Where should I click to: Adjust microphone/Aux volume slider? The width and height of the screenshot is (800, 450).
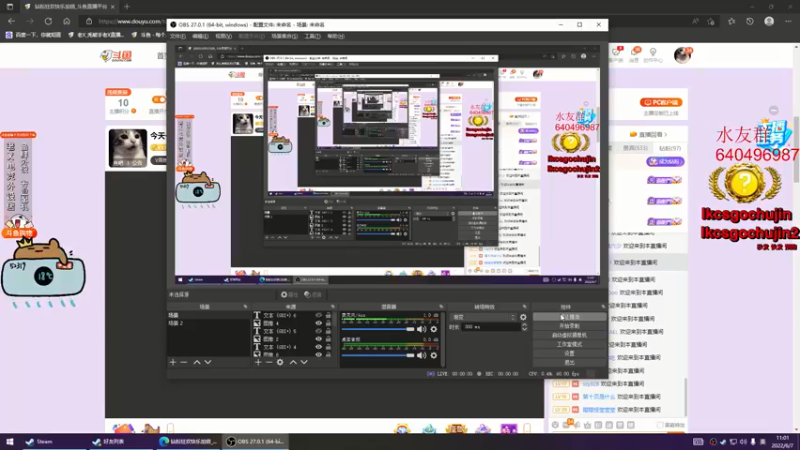click(x=378, y=329)
